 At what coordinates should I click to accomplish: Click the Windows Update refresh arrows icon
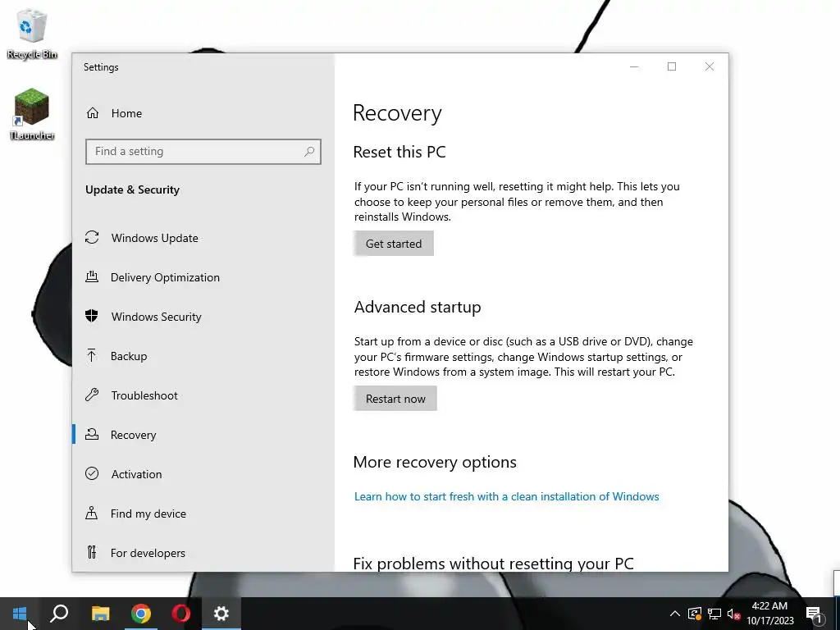click(x=92, y=237)
